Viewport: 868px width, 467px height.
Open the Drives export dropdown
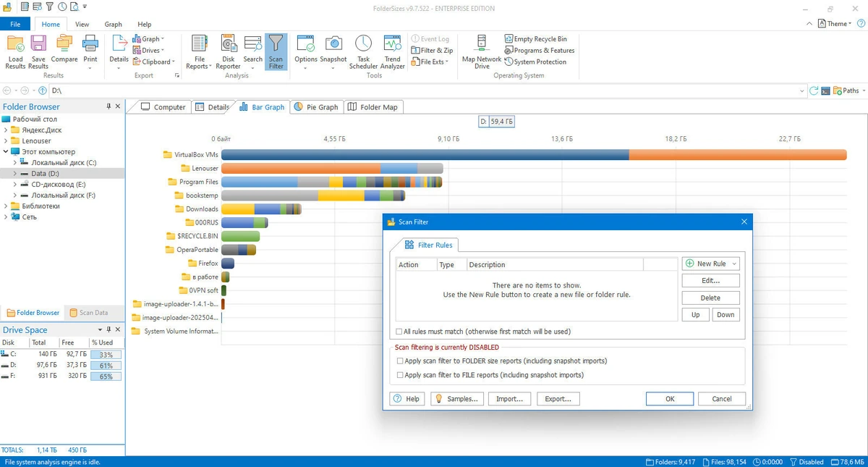tap(148, 51)
